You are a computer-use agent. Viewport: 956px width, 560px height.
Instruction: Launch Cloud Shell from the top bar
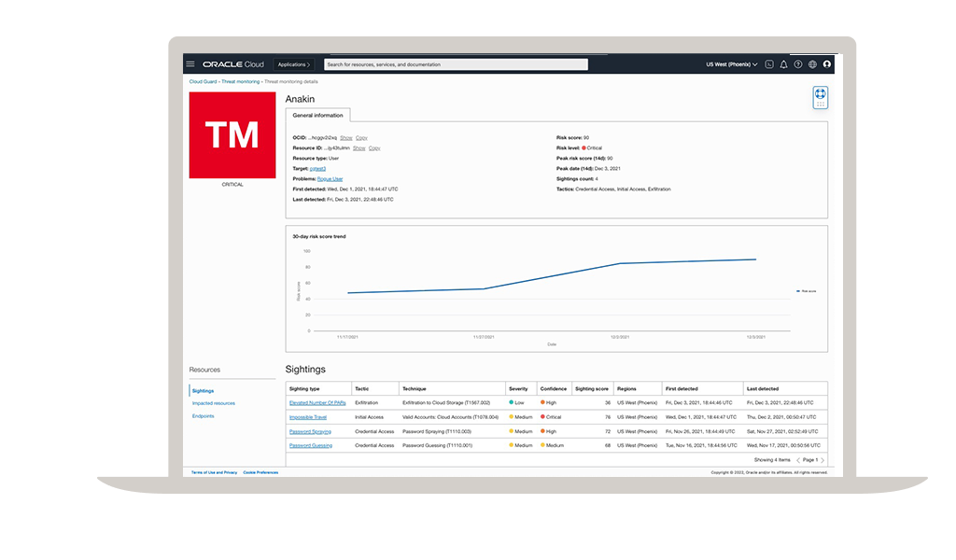tap(770, 63)
